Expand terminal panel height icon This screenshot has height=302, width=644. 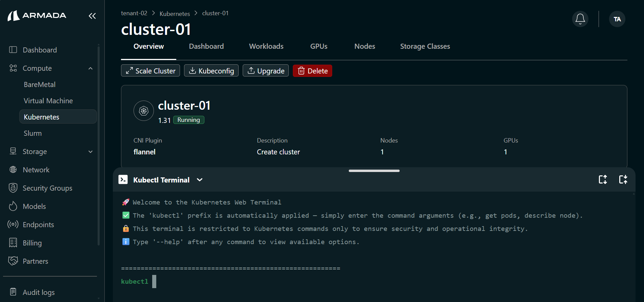point(603,179)
